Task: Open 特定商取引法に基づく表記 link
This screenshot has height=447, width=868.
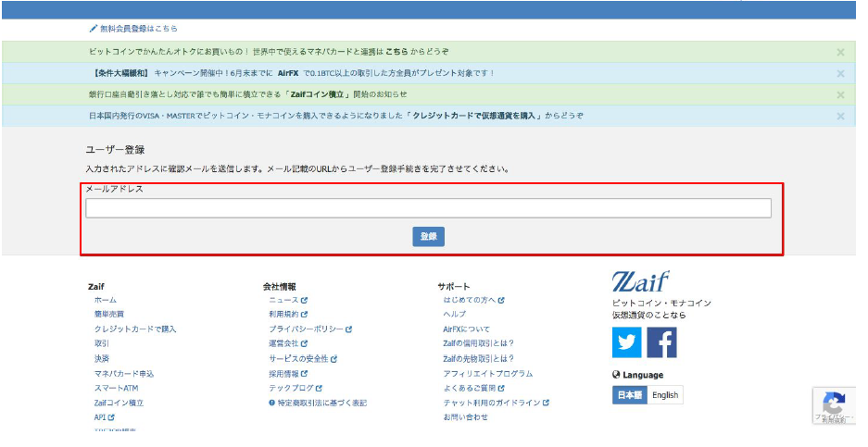Action: click(x=318, y=403)
